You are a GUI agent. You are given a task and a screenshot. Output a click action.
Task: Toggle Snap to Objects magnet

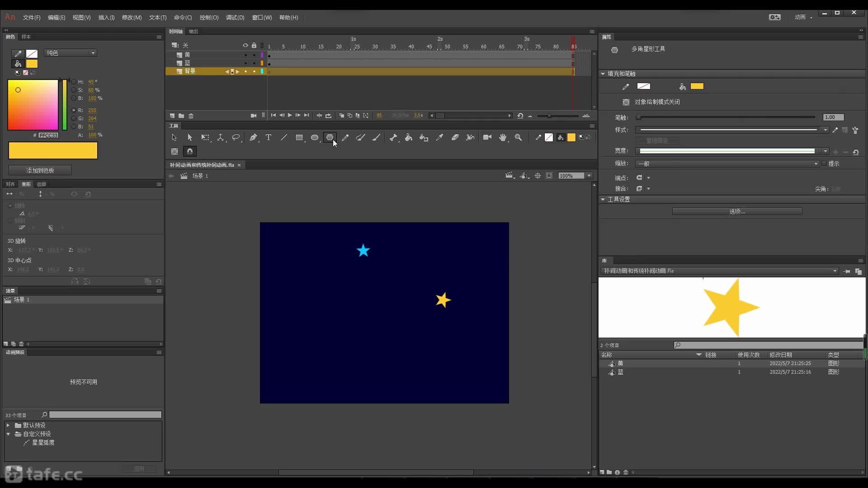[x=190, y=151]
